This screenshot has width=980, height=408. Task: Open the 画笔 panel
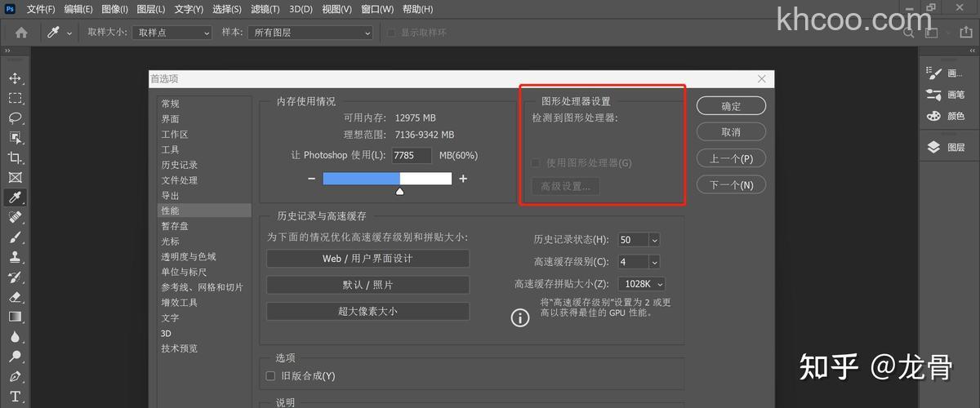[x=946, y=95]
